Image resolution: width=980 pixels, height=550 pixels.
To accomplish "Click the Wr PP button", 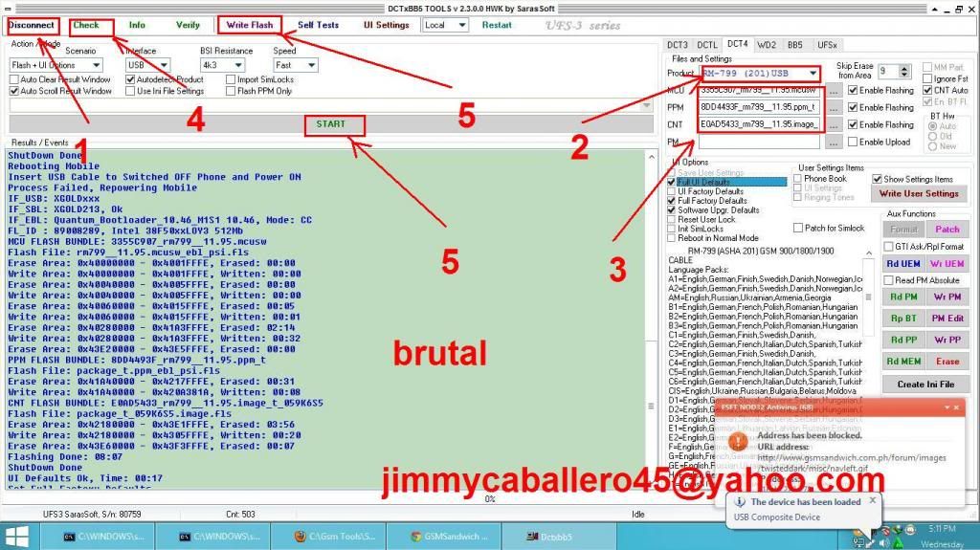I will point(947,340).
